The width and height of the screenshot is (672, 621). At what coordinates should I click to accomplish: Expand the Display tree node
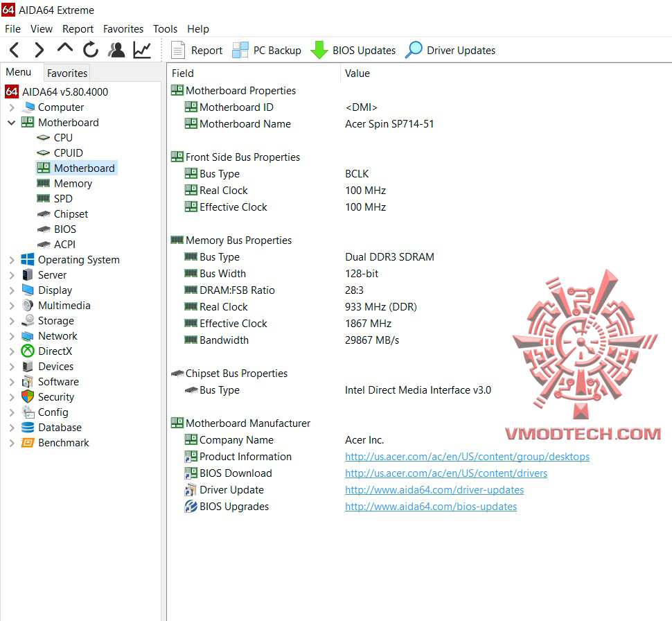(12, 290)
